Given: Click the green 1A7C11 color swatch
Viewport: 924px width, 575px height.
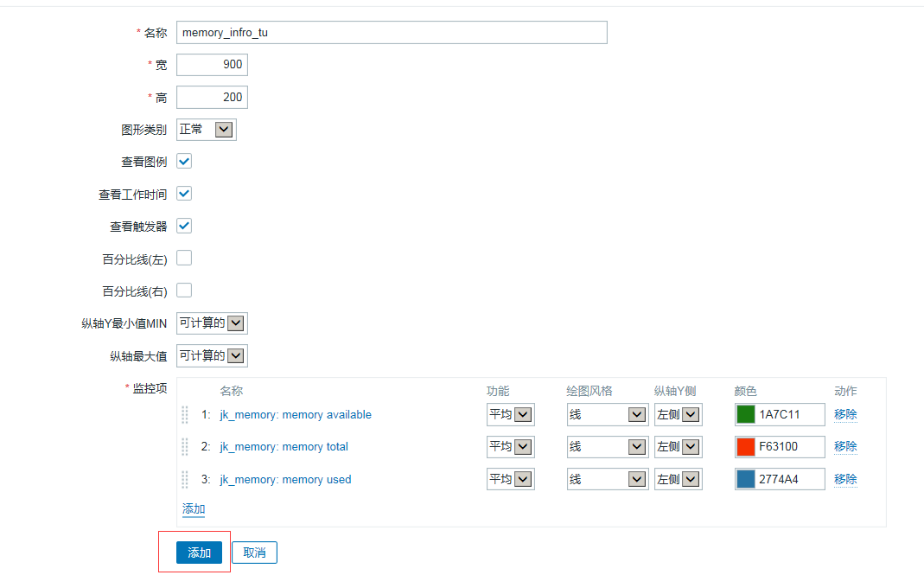Looking at the screenshot, I should (x=745, y=414).
